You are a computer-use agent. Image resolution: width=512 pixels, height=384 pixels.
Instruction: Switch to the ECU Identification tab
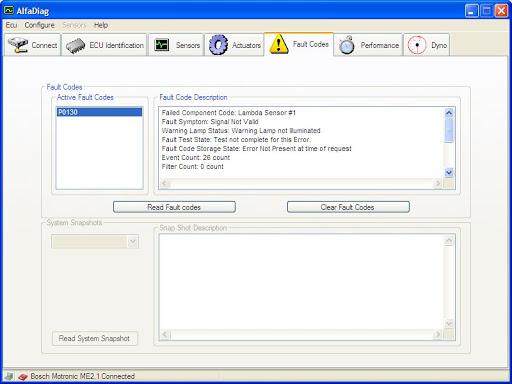point(104,45)
